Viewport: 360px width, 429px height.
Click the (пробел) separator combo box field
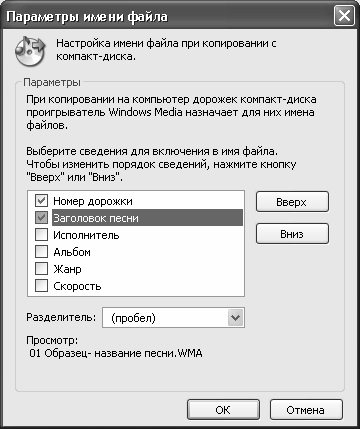point(173,318)
